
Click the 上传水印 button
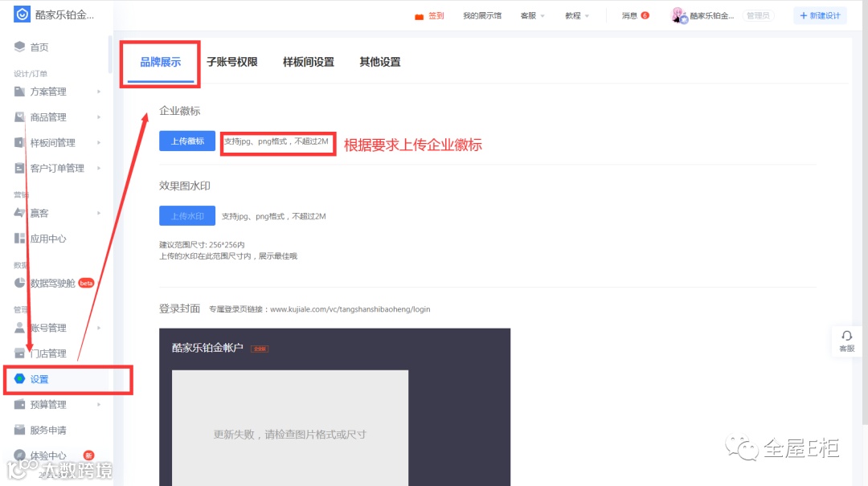(187, 216)
